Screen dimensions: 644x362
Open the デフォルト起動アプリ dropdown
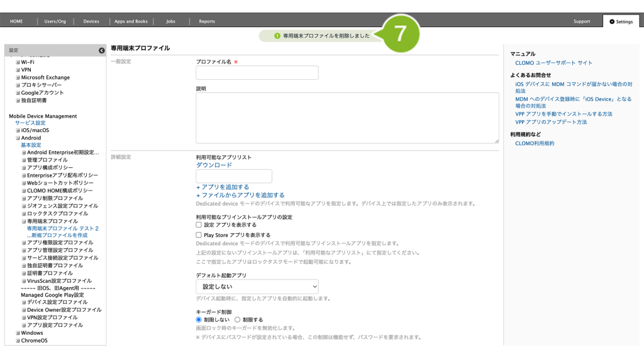tap(257, 287)
